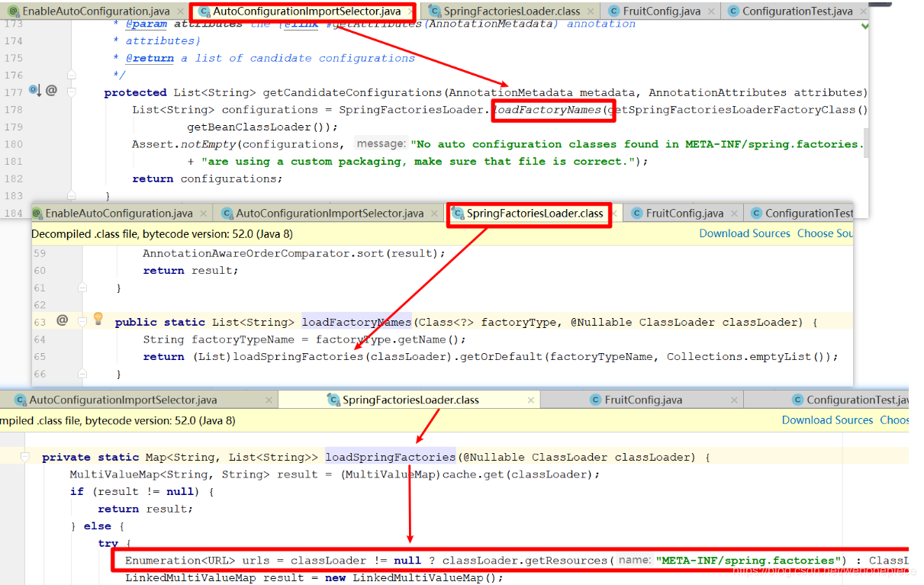Close SpringFactoriesLoader.class tab in top editor

coord(592,11)
